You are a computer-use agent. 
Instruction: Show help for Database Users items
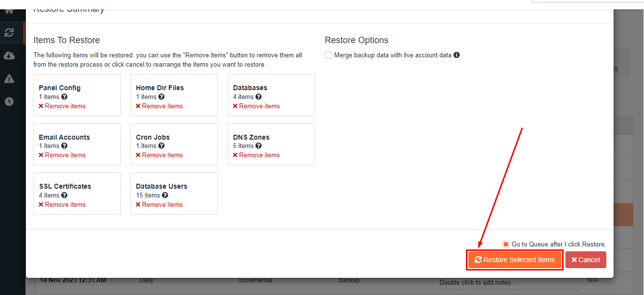tap(165, 196)
